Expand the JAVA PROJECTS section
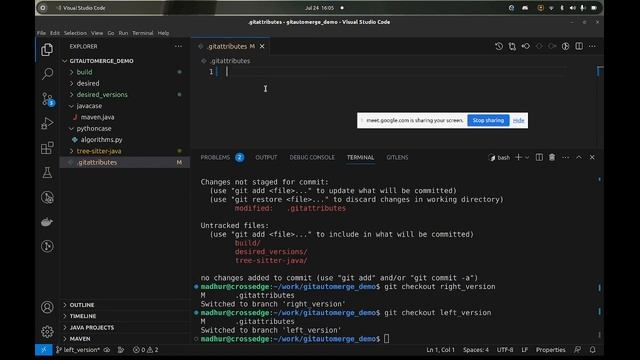 click(x=124, y=327)
